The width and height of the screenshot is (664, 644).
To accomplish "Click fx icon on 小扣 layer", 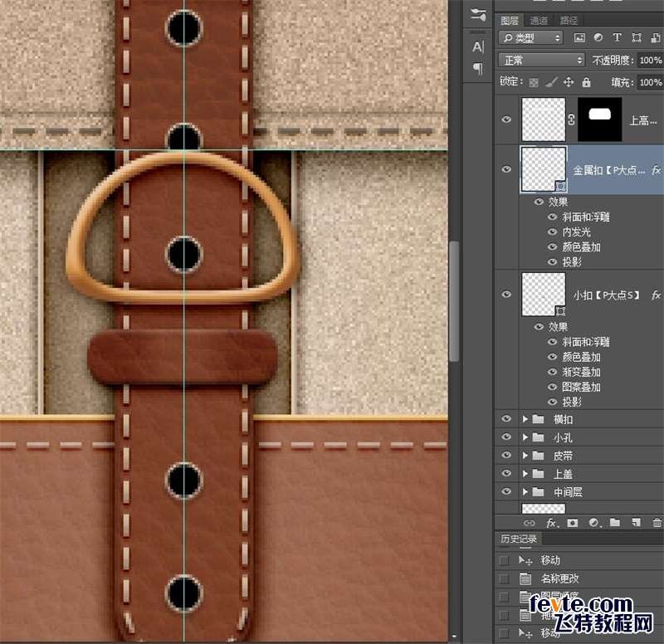I will tap(656, 295).
